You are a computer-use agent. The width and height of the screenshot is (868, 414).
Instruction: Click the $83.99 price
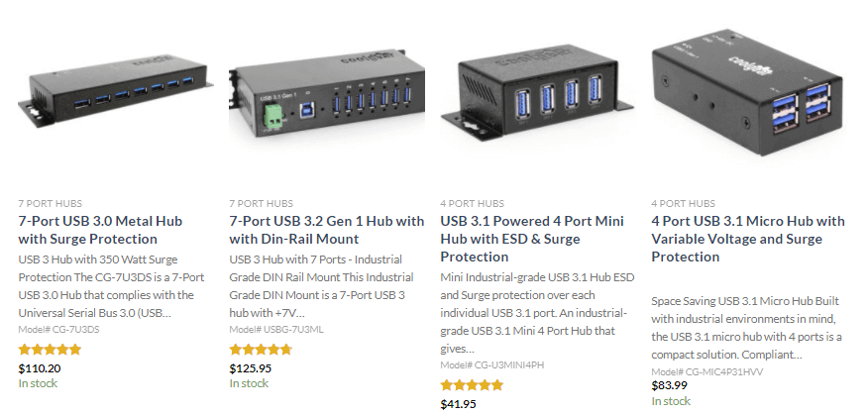pyautogui.click(x=671, y=385)
